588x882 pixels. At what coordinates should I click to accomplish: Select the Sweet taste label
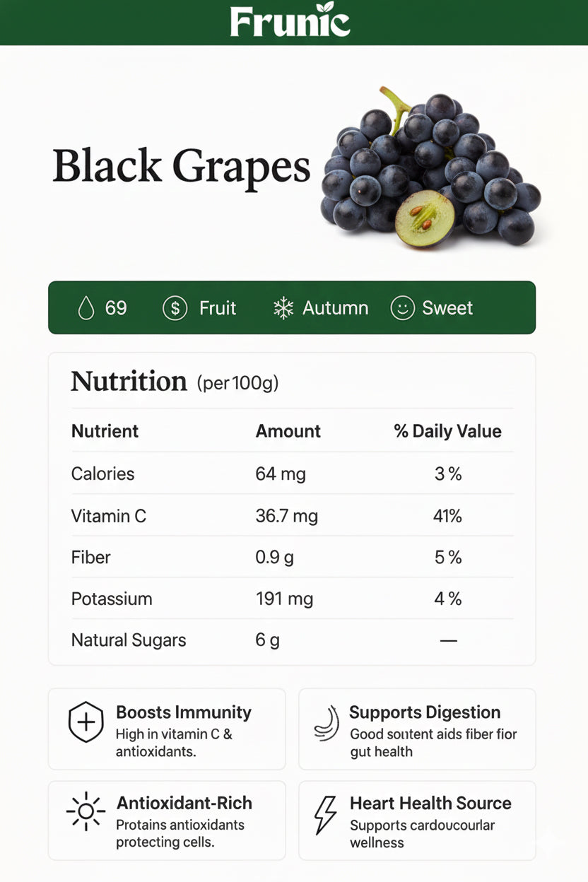click(447, 308)
